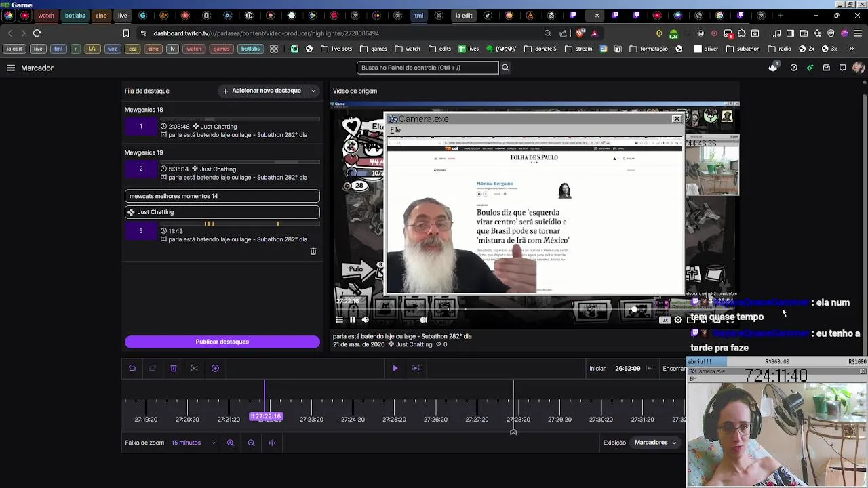Focus the 'Busca no Painel de controle' field
This screenshot has width=868, height=488.
coord(428,68)
